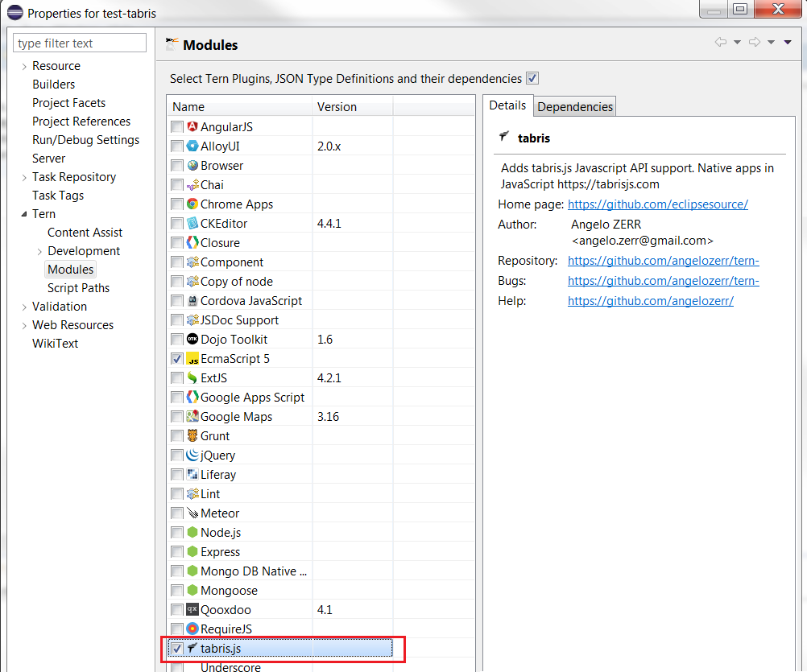Select the Node.js module icon
The image size is (807, 672).
(193, 532)
